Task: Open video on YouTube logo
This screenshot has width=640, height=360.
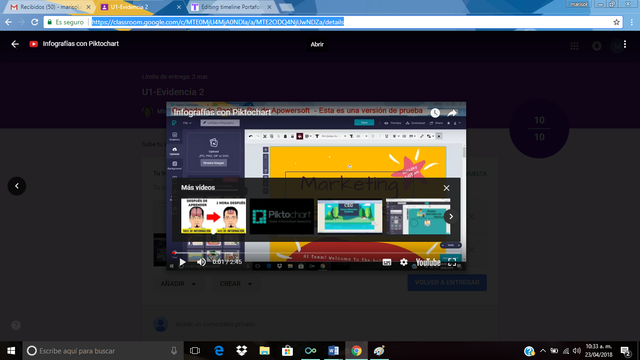Action: [428, 262]
